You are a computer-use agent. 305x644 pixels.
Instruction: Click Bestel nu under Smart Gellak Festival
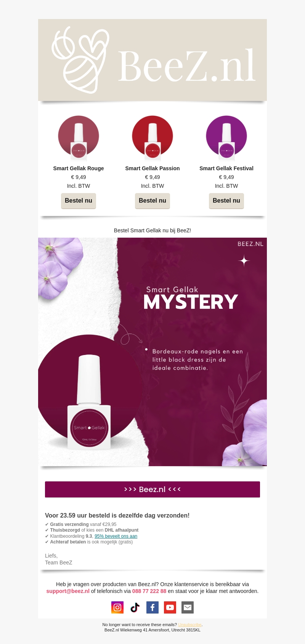coord(226,201)
